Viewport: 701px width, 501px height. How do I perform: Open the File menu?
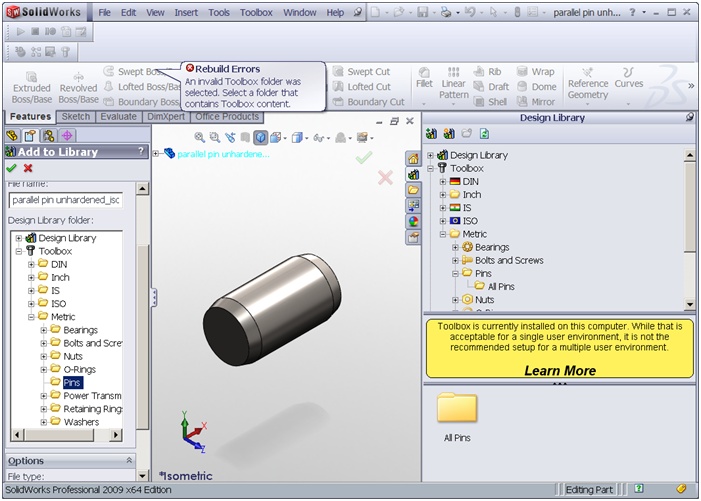click(x=105, y=13)
